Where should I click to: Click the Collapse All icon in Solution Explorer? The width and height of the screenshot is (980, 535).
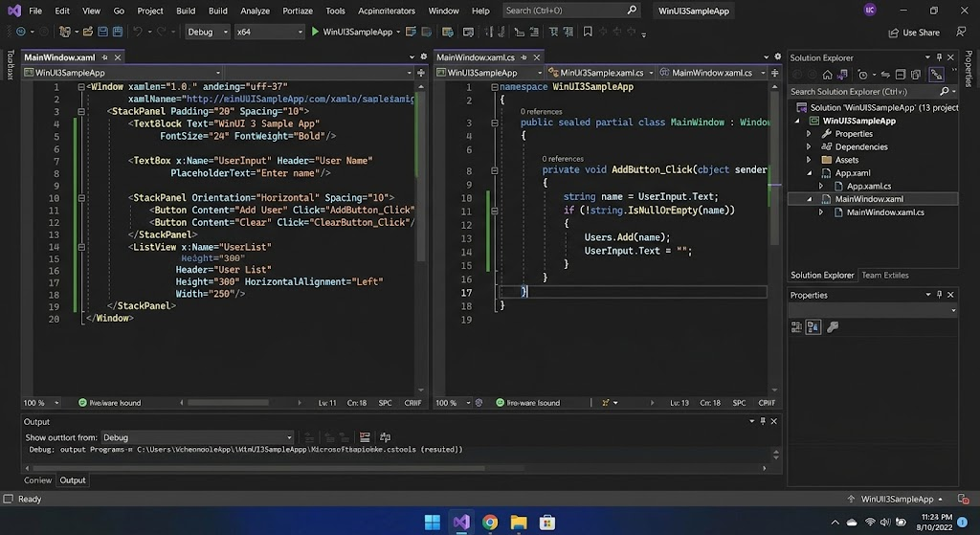click(900, 75)
